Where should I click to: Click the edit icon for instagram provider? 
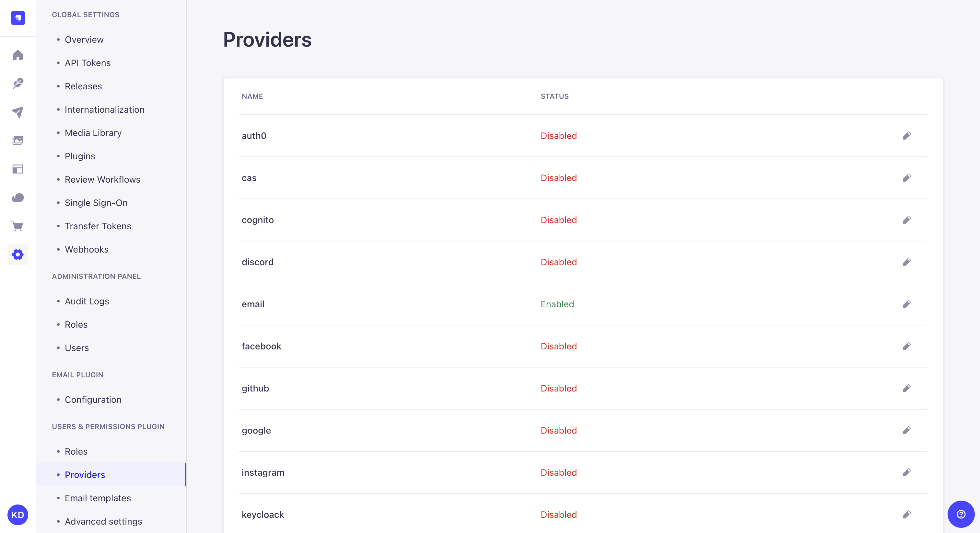(x=906, y=472)
